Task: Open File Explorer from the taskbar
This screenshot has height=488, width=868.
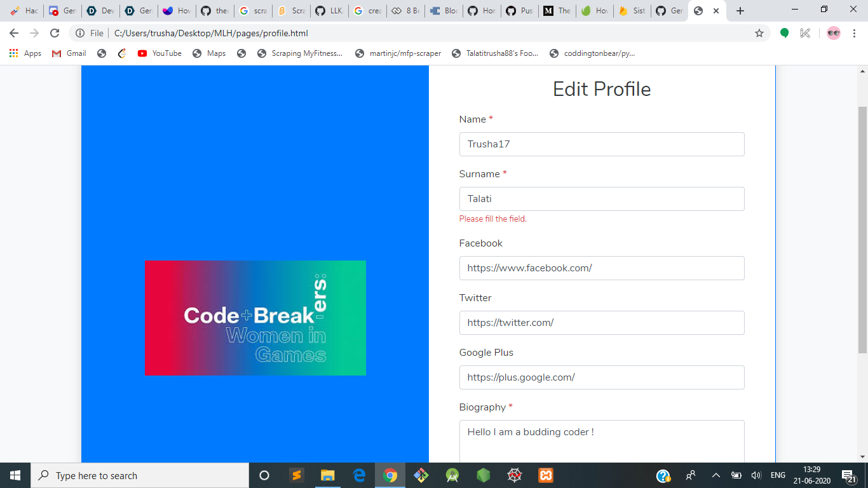Action: tap(327, 475)
